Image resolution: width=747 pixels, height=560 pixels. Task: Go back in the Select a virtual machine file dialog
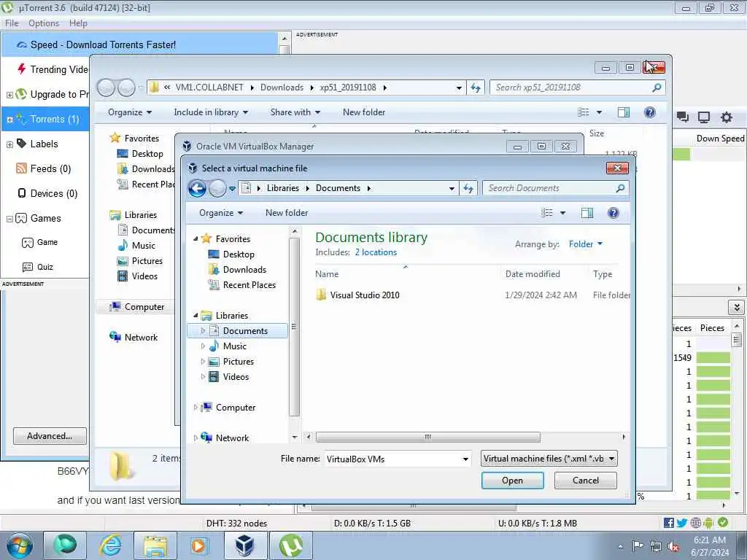(197, 189)
